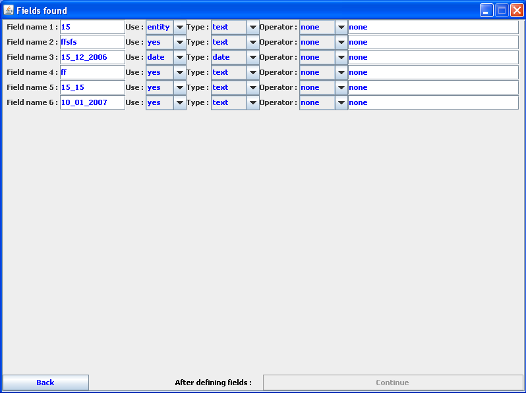
Task: Click the operator value field in row 1
Action: point(433,27)
